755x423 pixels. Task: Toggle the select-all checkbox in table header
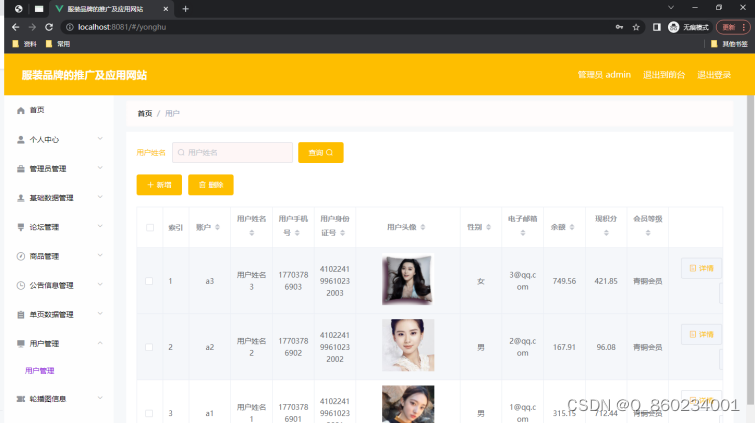pos(150,227)
